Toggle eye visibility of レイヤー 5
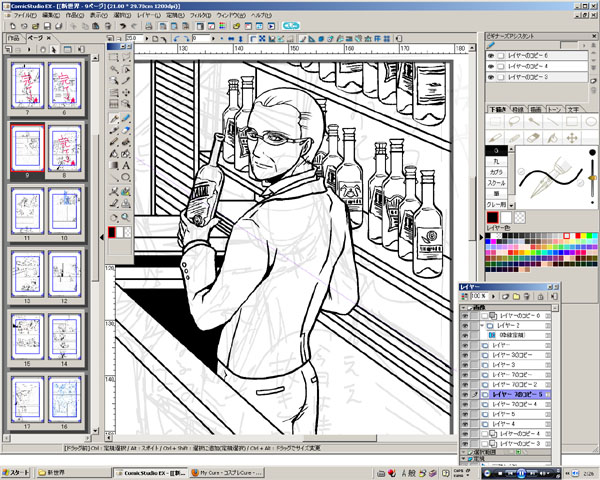This screenshot has width=600, height=480. [464, 413]
